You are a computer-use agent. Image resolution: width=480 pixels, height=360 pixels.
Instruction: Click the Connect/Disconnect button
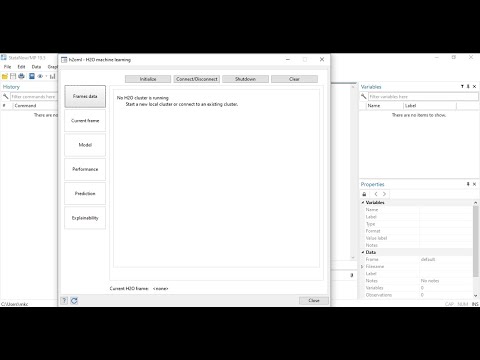click(x=197, y=79)
